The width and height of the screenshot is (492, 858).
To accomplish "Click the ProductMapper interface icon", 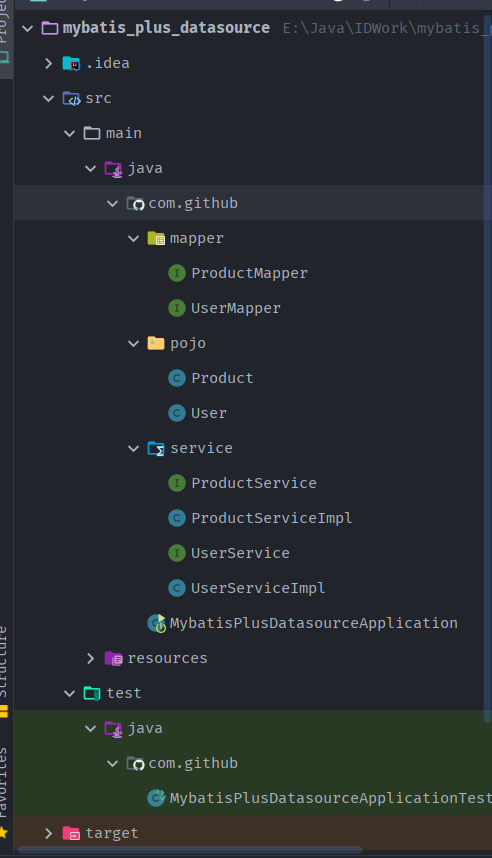I will 176,273.
